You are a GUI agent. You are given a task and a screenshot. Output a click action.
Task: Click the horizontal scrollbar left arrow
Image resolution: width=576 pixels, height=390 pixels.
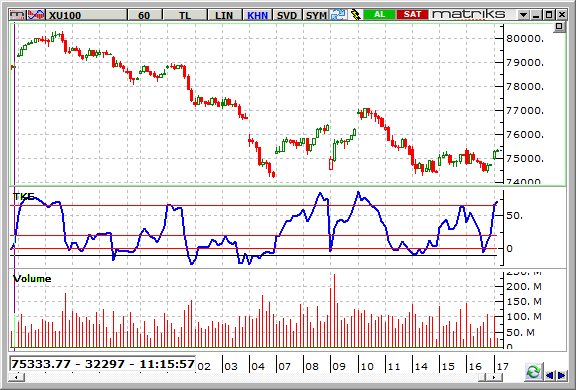[17, 377]
